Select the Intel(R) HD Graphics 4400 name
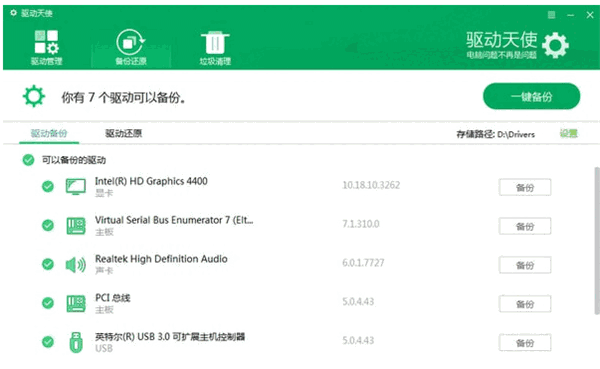The width and height of the screenshot is (600, 369). 151,181
